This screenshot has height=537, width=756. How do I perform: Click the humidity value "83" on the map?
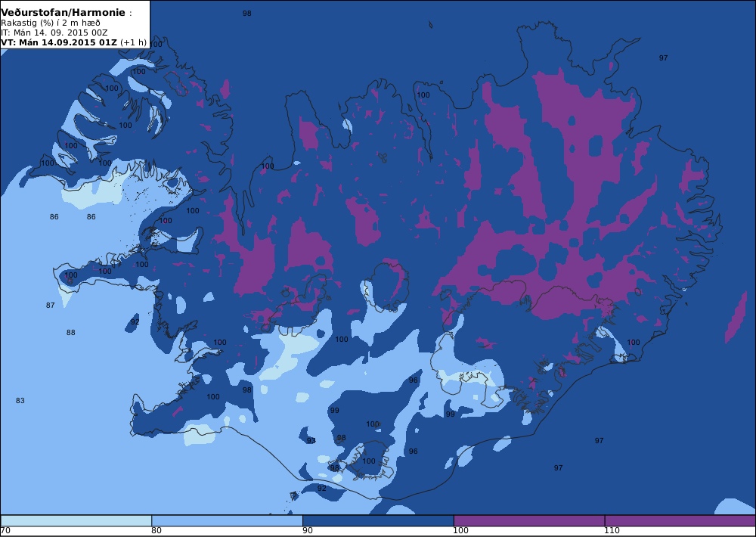pyautogui.click(x=20, y=400)
